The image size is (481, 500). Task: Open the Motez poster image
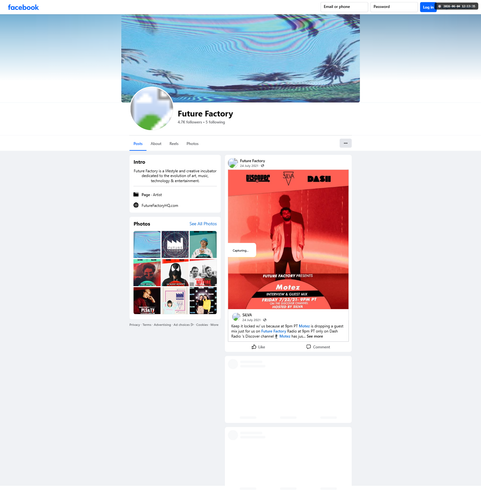[x=288, y=239]
